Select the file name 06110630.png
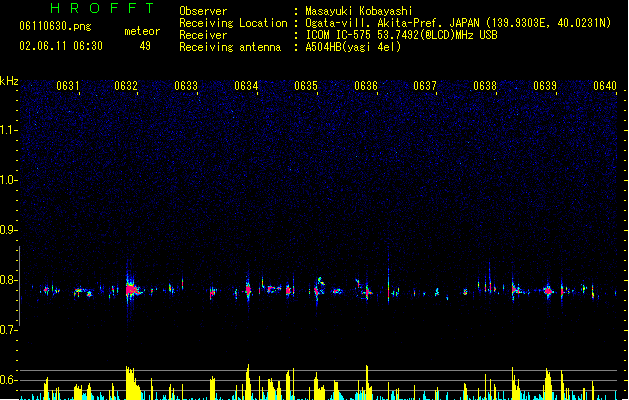Viewport: 629px width, 400px height. (55, 26)
